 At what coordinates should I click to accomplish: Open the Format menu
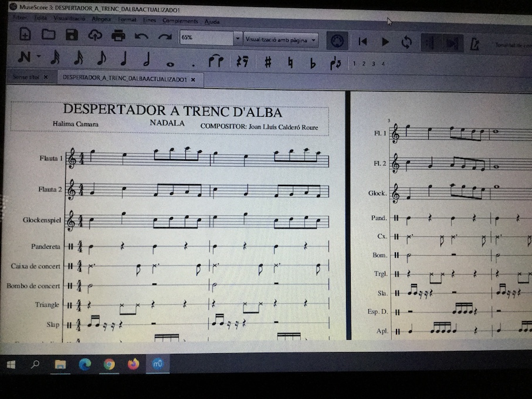[x=127, y=20]
